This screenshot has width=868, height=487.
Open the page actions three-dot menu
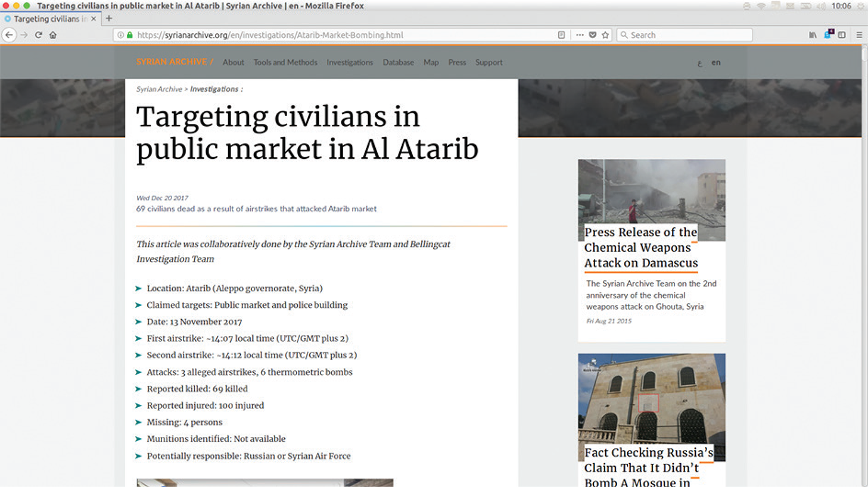tap(580, 35)
